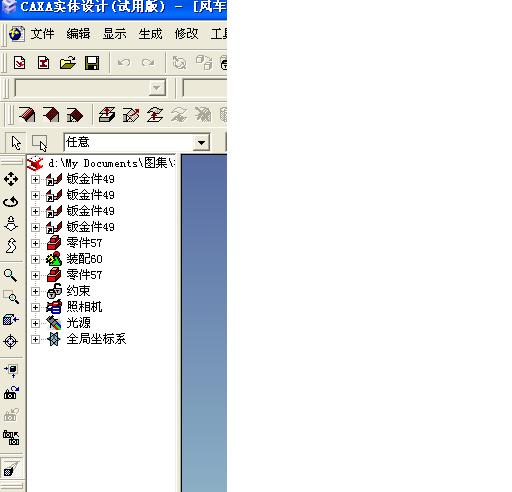Image resolution: width=512 pixels, height=492 pixels.
Task: Click the new drawing document icon
Action: pos(43,63)
